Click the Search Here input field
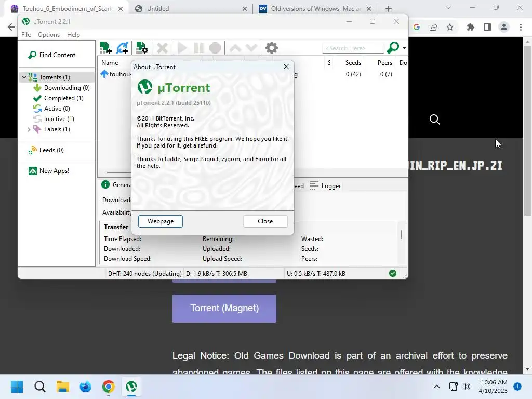This screenshot has height=399, width=532. click(x=353, y=48)
